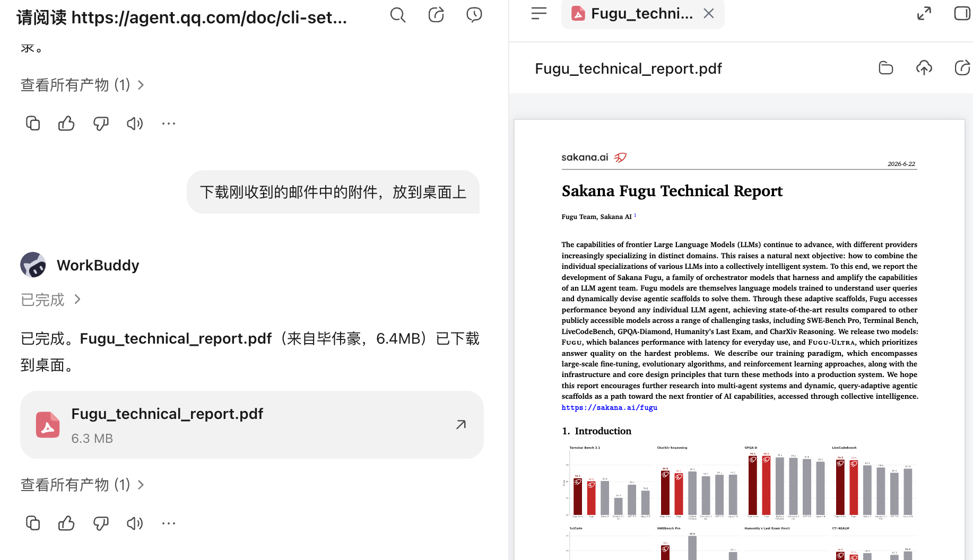
Task: Open the preview panel file list menu
Action: point(538,13)
